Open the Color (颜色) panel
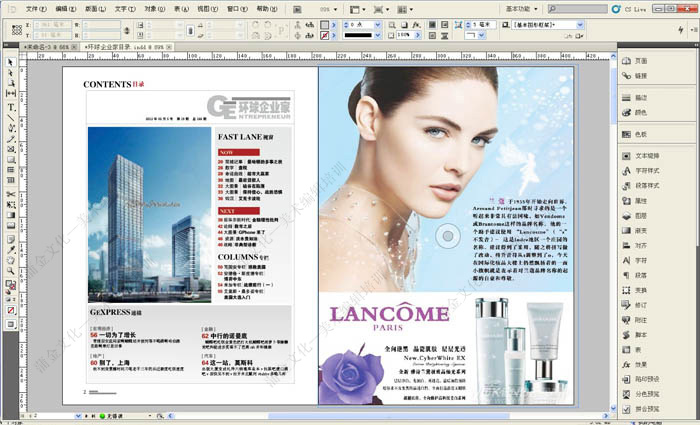The width and height of the screenshot is (700, 425). [634, 112]
